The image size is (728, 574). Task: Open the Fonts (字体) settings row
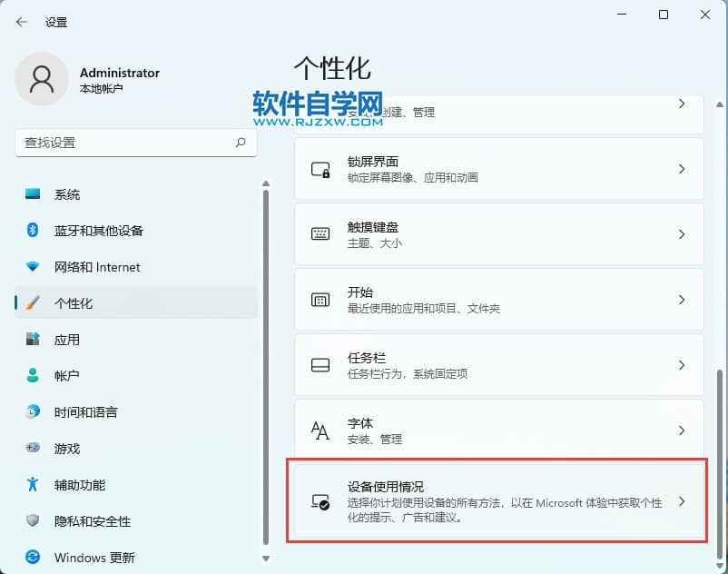[x=498, y=430]
